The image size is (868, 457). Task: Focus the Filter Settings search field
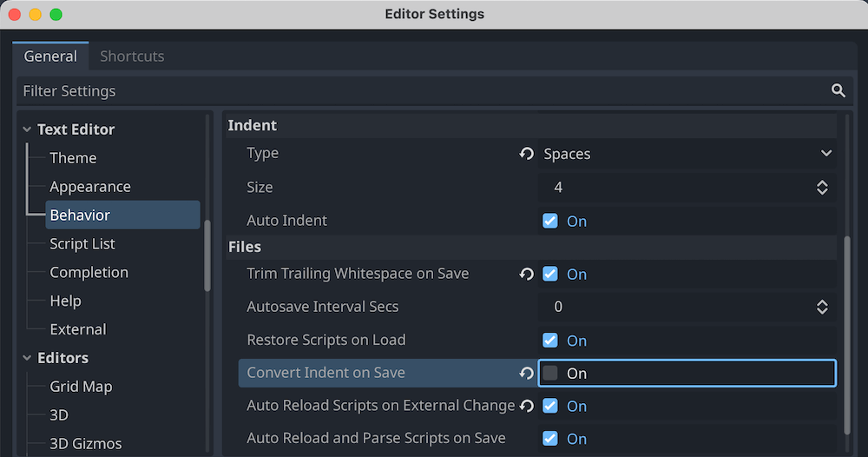tap(417, 90)
